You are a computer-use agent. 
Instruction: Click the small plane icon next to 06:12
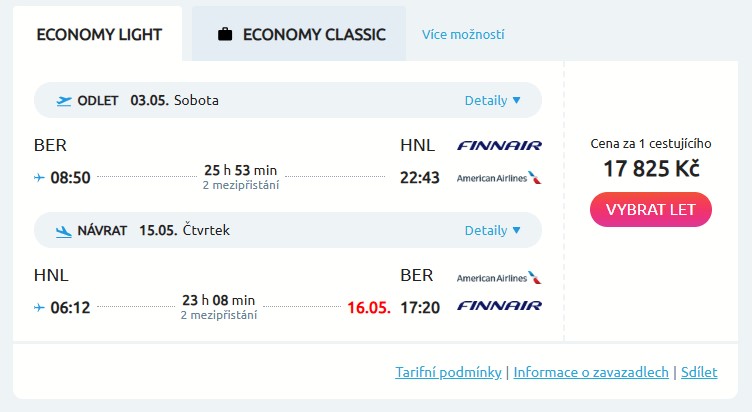click(x=39, y=307)
